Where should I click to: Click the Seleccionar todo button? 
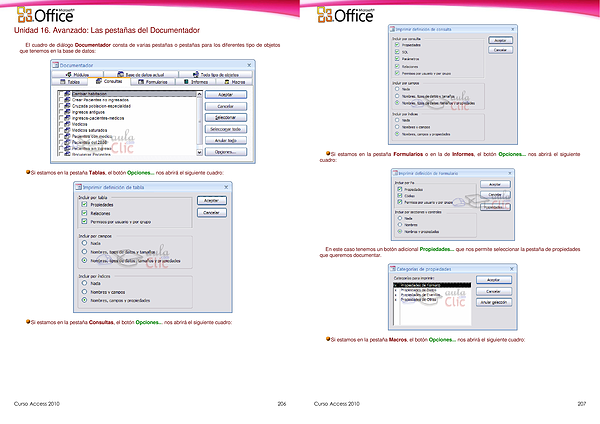tap(225, 129)
